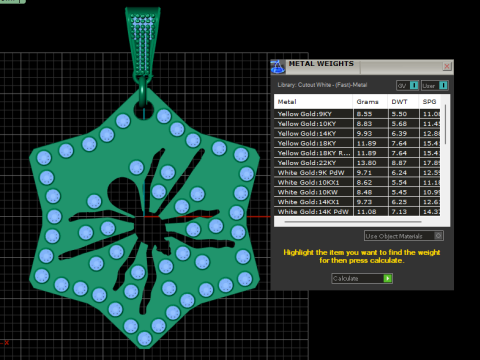Select the Yellow Gold:9KY row
The width and height of the screenshot is (480, 360).
pyautogui.click(x=357, y=114)
